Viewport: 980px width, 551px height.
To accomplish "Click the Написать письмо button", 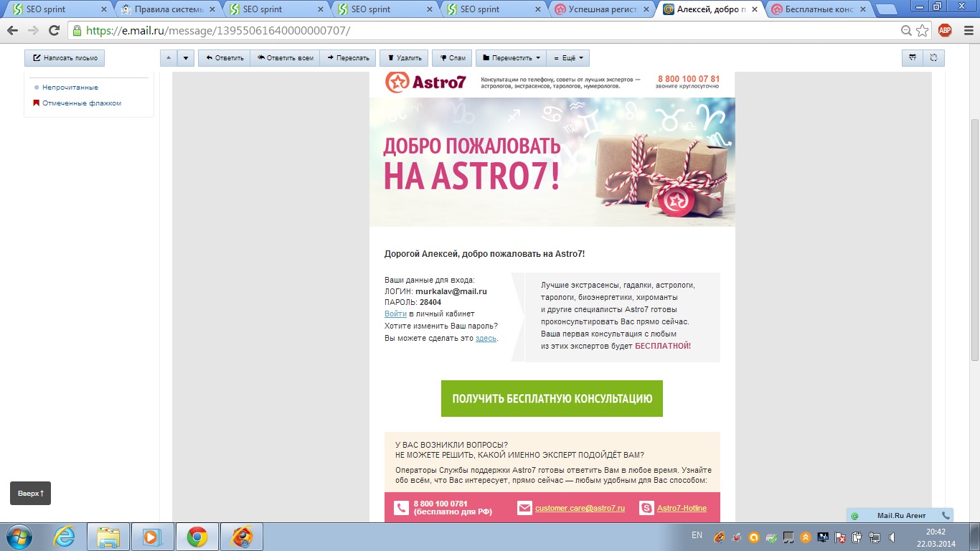I will [65, 58].
